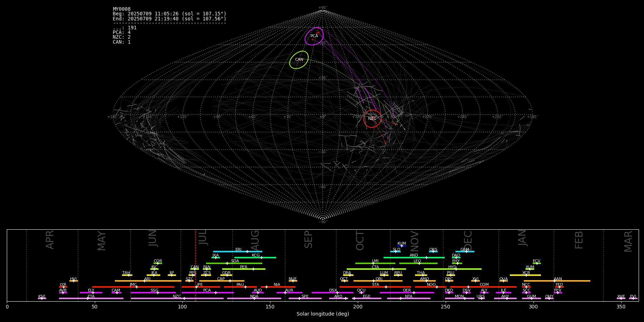Click the ORI shower bar
Image resolution: width=644 pixels, height=322 pixels.
point(378,281)
